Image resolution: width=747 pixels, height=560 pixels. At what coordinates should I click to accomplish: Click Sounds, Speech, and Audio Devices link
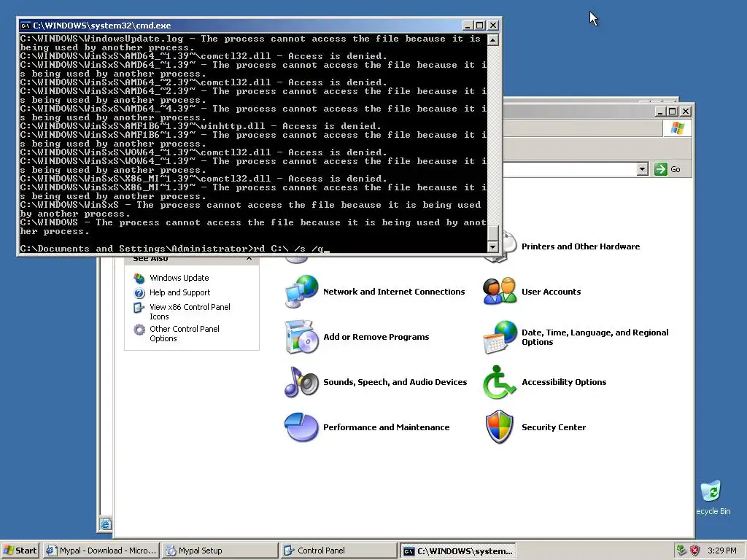395,382
